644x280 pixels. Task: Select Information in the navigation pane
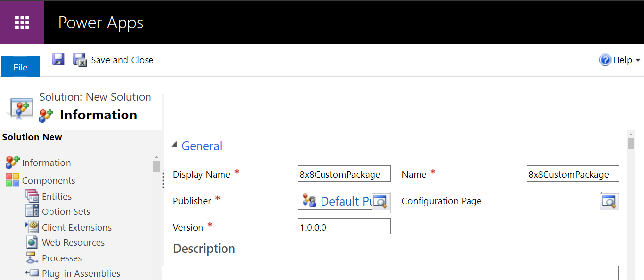[46, 163]
